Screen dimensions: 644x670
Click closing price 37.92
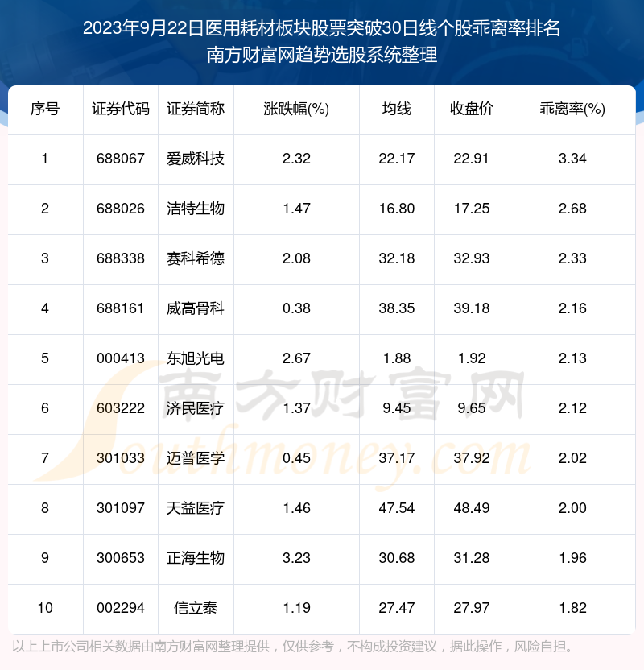472,458
